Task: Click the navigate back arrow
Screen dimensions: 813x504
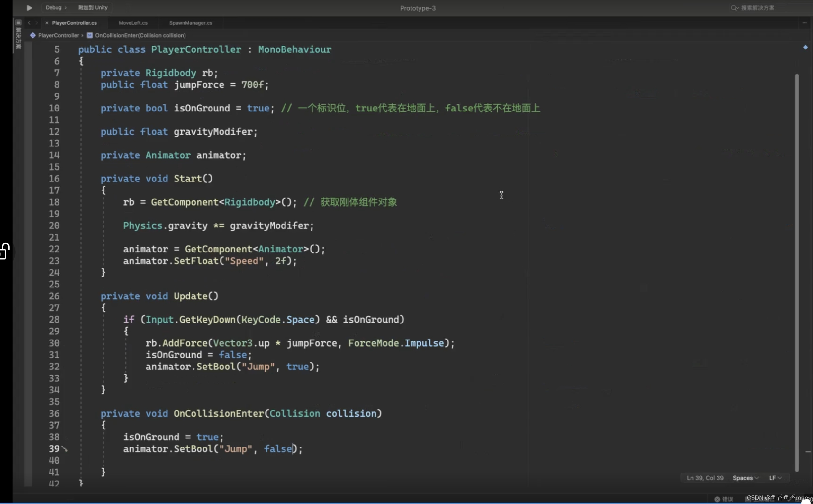Action: point(29,23)
